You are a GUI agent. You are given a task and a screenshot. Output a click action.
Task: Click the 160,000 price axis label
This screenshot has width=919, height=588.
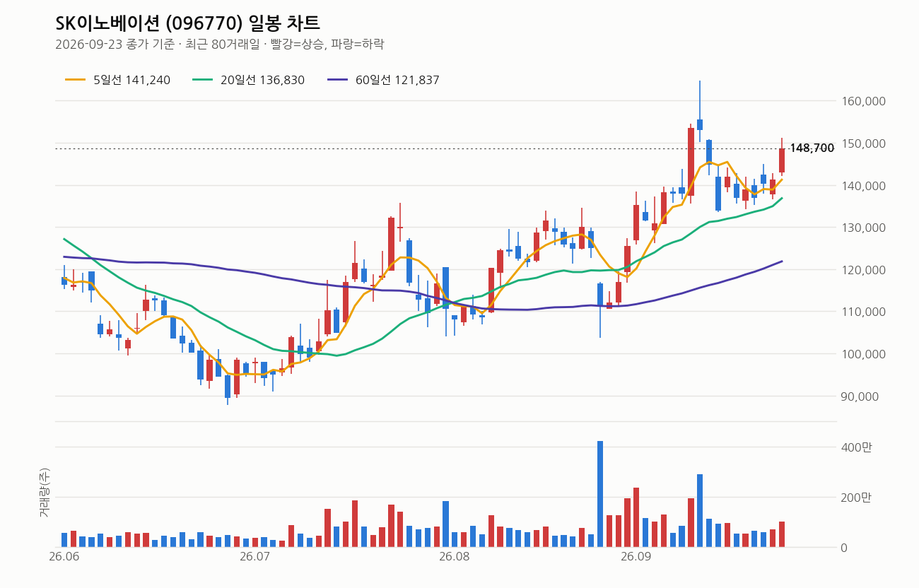tap(864, 101)
